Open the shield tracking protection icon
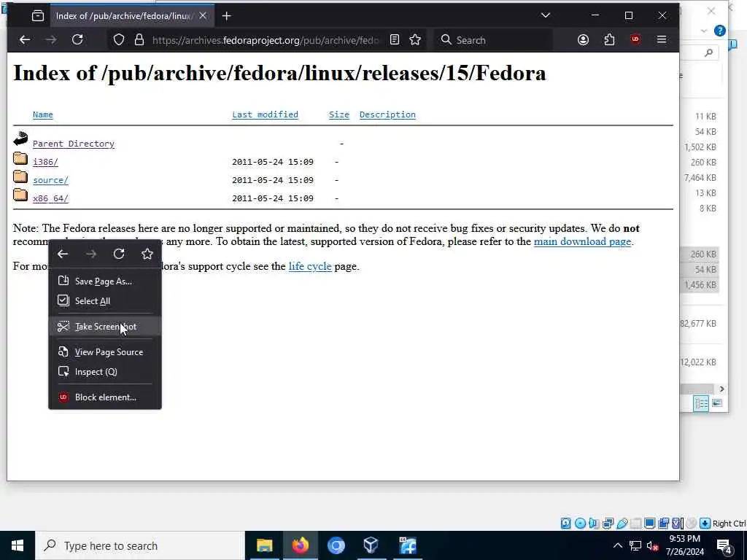This screenshot has width=747, height=560. pyautogui.click(x=119, y=40)
